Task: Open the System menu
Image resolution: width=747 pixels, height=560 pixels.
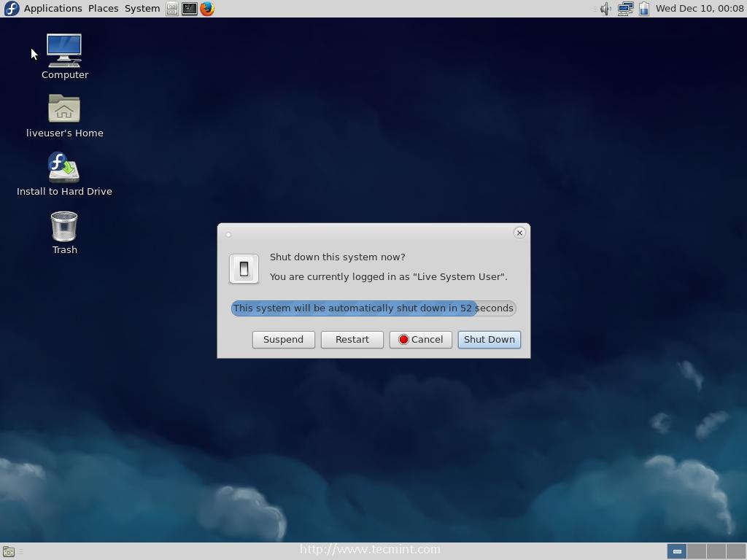Action: tap(142, 9)
